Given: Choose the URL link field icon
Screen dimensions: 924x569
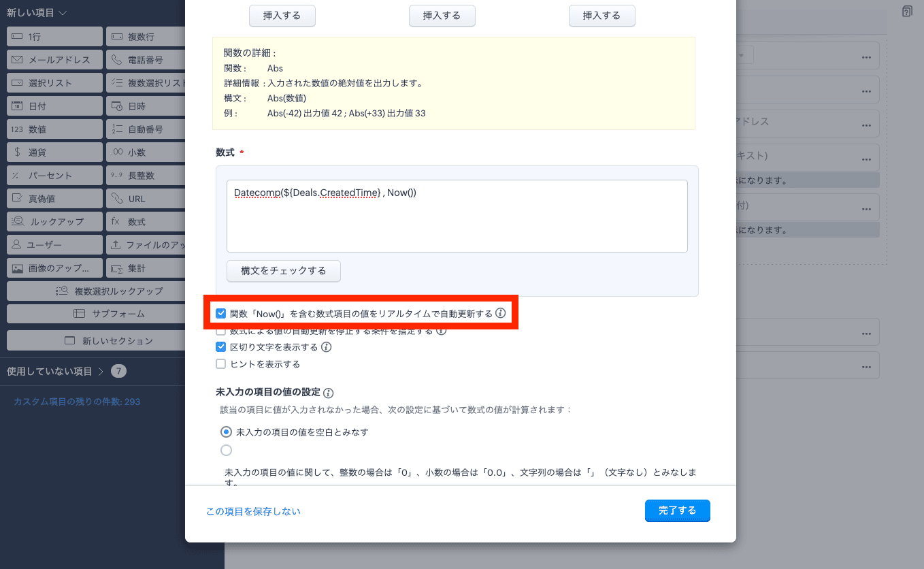Looking at the screenshot, I should pyautogui.click(x=116, y=199).
